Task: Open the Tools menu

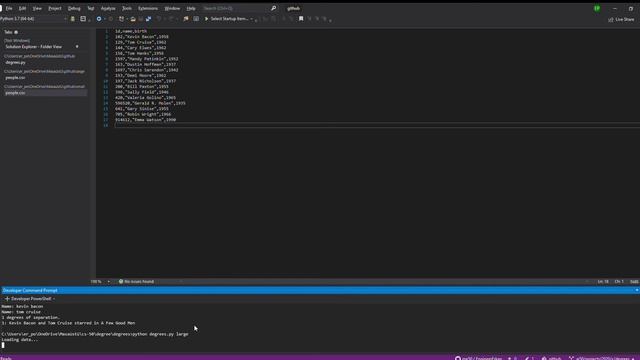Action: point(127,8)
